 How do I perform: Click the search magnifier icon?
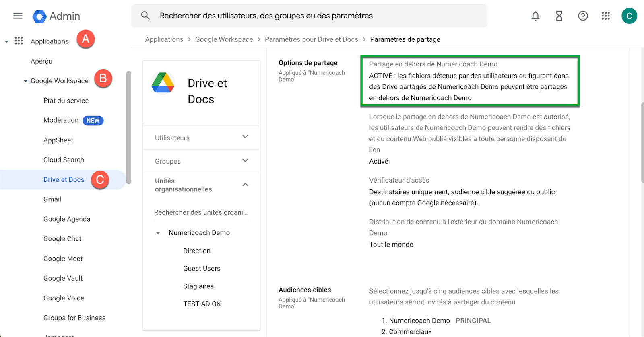145,16
